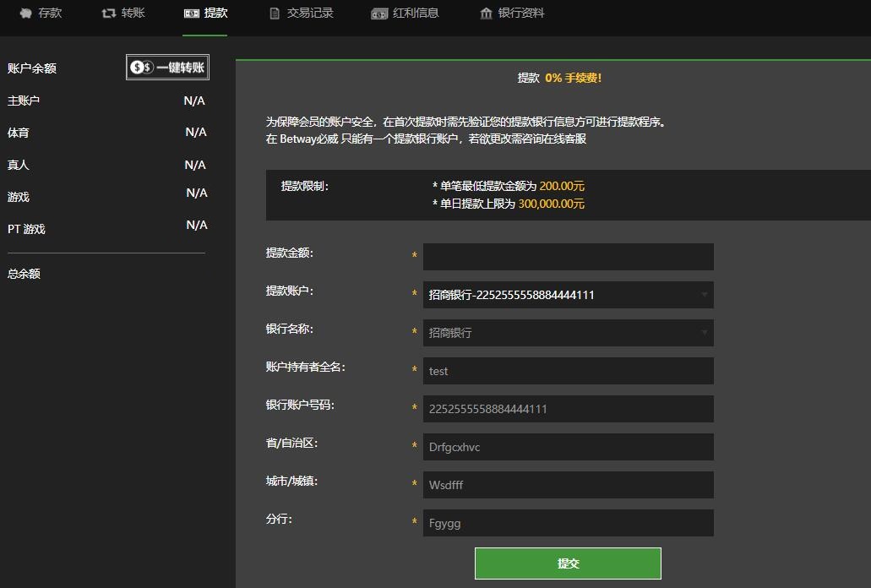Click the 省/自治区 province field
This screenshot has width=871, height=588.
568,446
